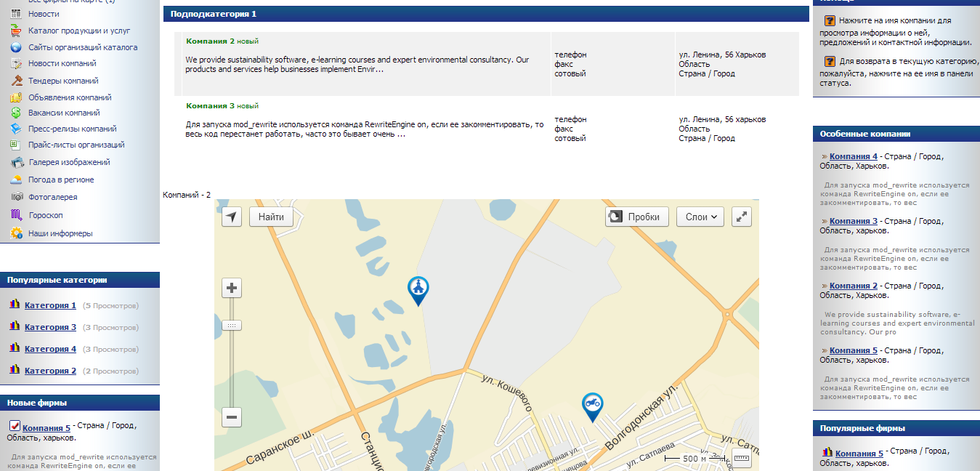Click the church map marker pin
Image resolution: width=980 pixels, height=471 pixels.
418,291
